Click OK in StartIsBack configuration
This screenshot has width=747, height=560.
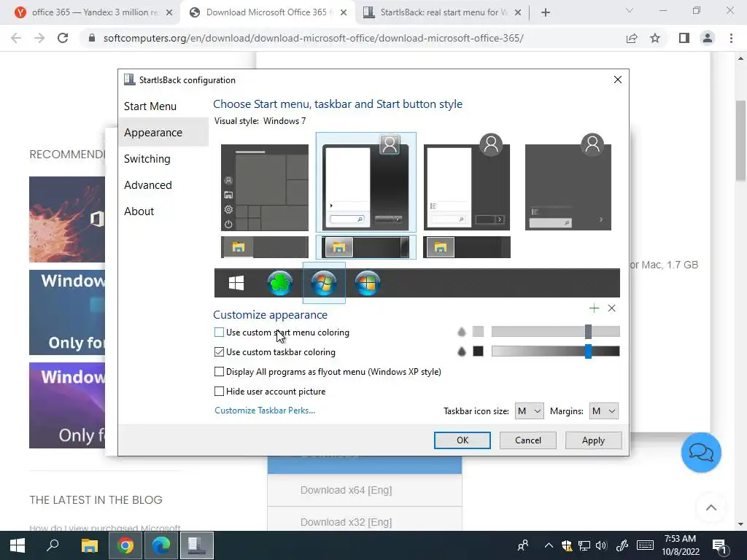[462, 440]
